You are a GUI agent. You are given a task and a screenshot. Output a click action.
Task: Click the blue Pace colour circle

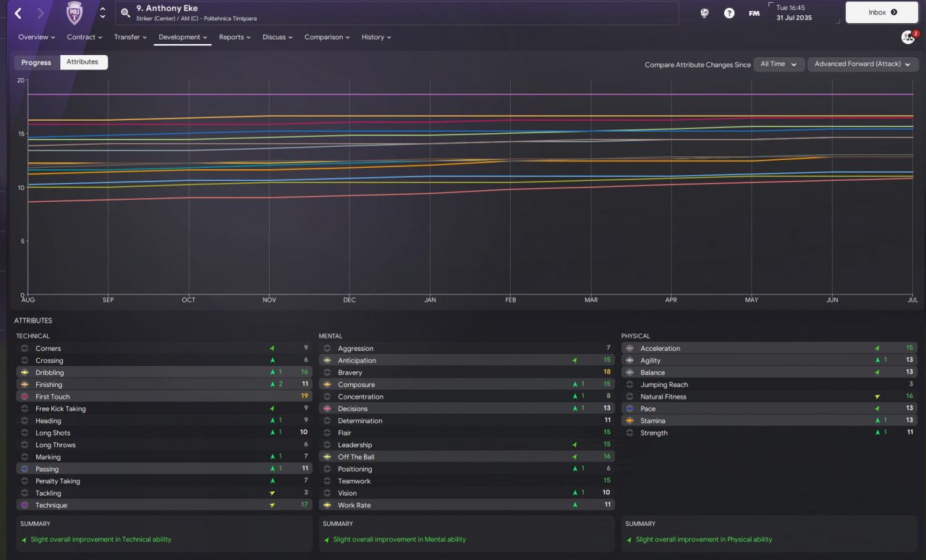click(x=629, y=409)
